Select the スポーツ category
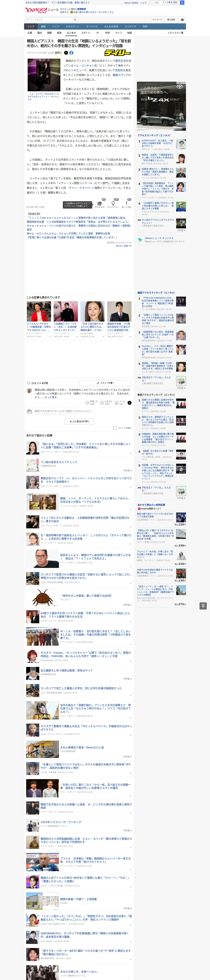 86,33
